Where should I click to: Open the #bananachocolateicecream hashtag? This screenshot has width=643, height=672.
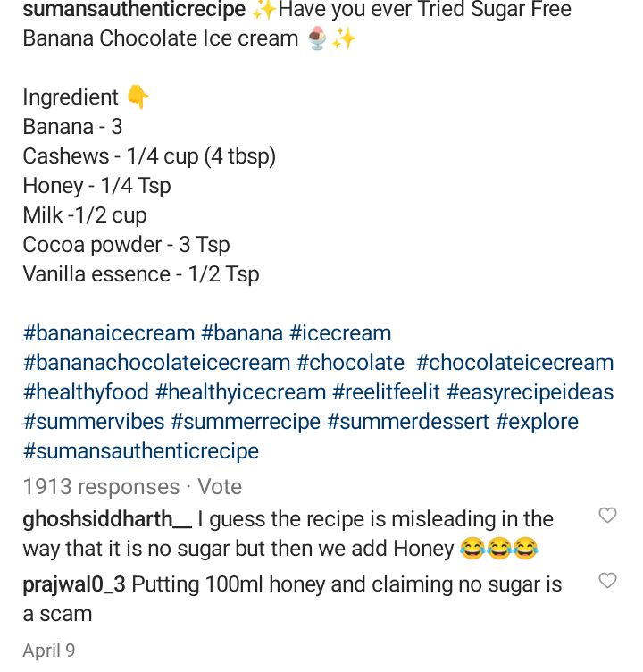157,363
